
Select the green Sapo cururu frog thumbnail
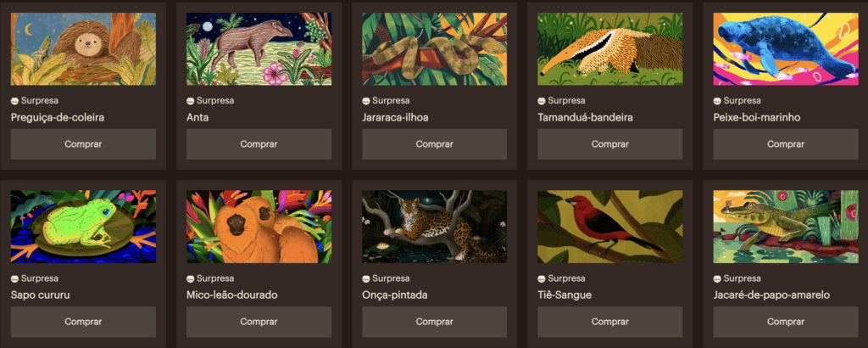pyautogui.click(x=83, y=227)
